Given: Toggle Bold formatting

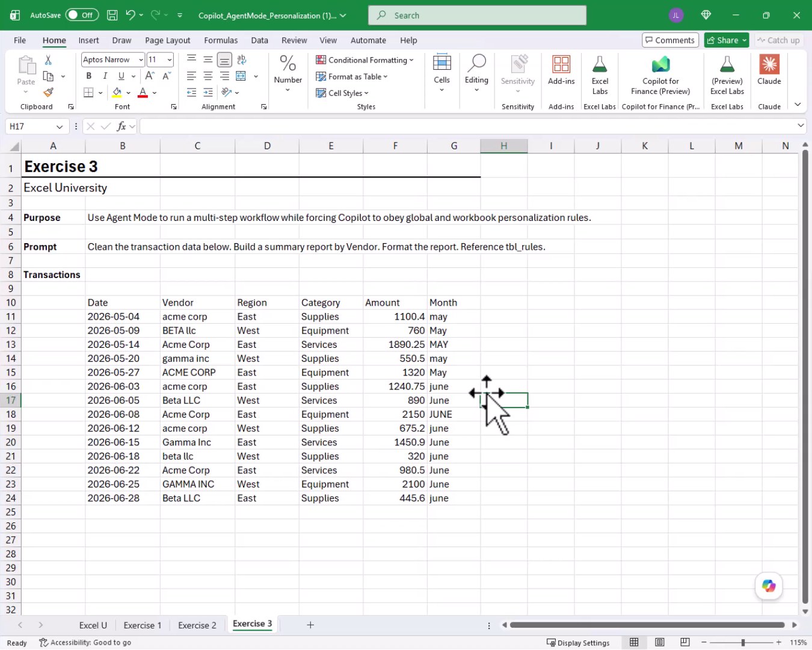Looking at the screenshot, I should tap(89, 76).
